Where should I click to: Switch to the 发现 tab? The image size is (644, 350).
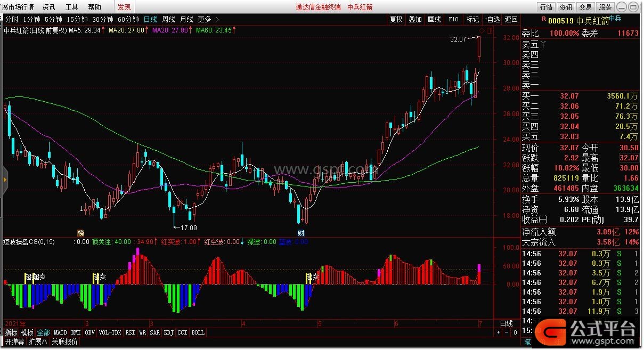pyautogui.click(x=124, y=7)
